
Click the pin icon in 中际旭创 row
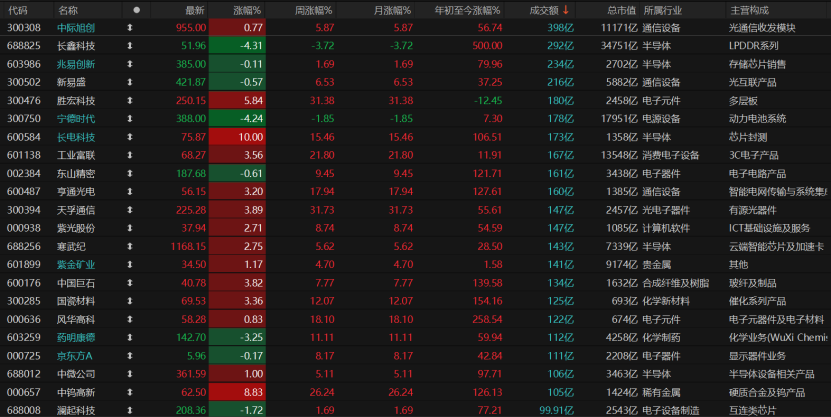130,28
